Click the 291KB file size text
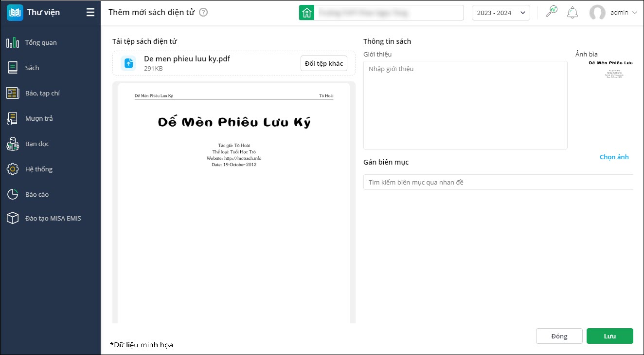This screenshot has width=644, height=355. [153, 69]
